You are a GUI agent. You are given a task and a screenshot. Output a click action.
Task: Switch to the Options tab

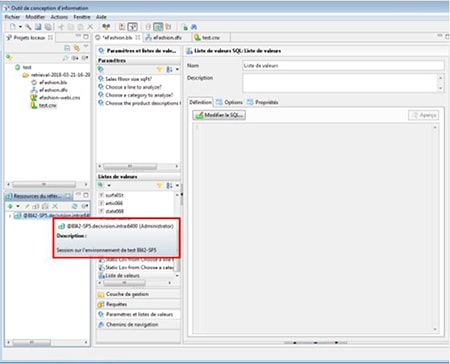[x=229, y=102]
